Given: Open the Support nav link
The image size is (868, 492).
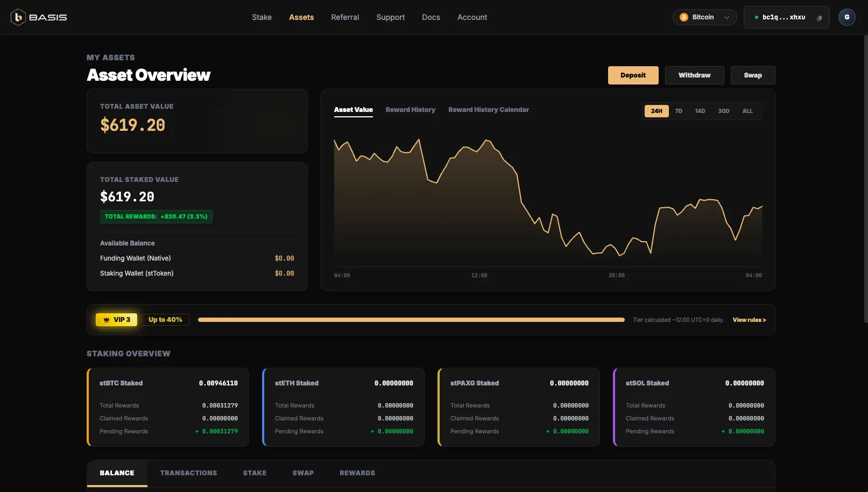Looking at the screenshot, I should pos(390,17).
